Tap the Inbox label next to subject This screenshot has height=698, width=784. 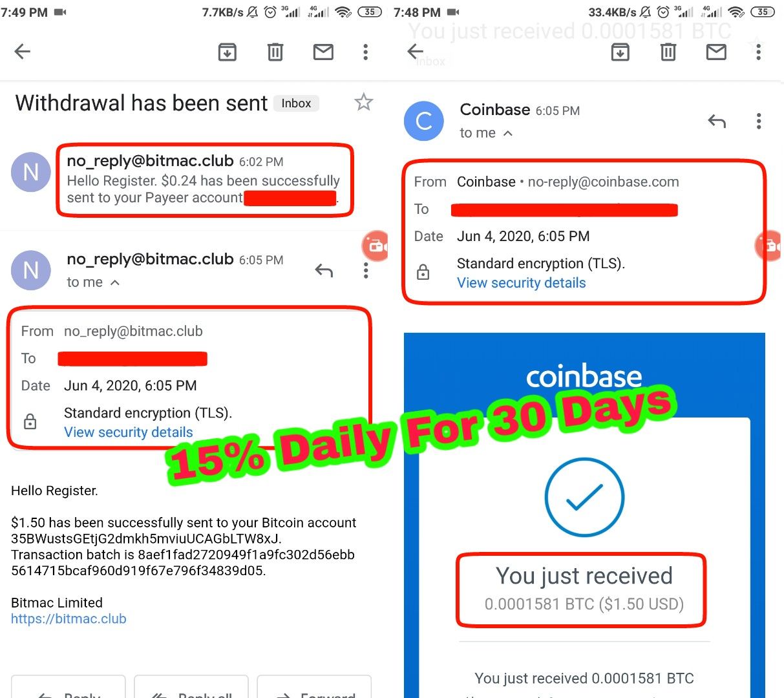(x=296, y=103)
